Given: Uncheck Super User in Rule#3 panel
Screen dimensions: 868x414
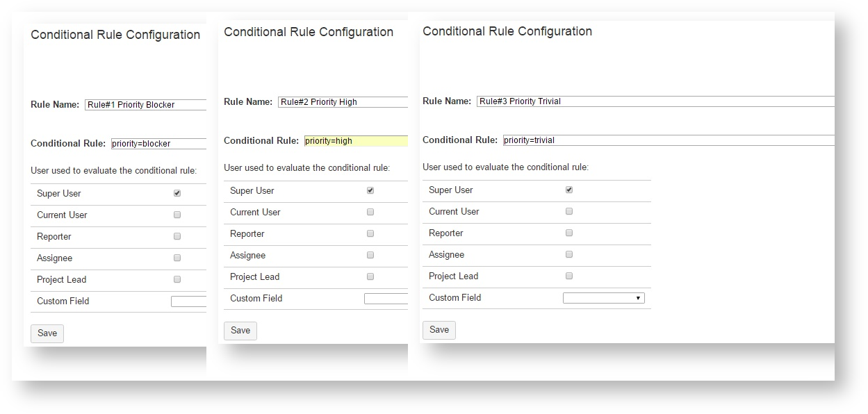Looking at the screenshot, I should point(569,190).
